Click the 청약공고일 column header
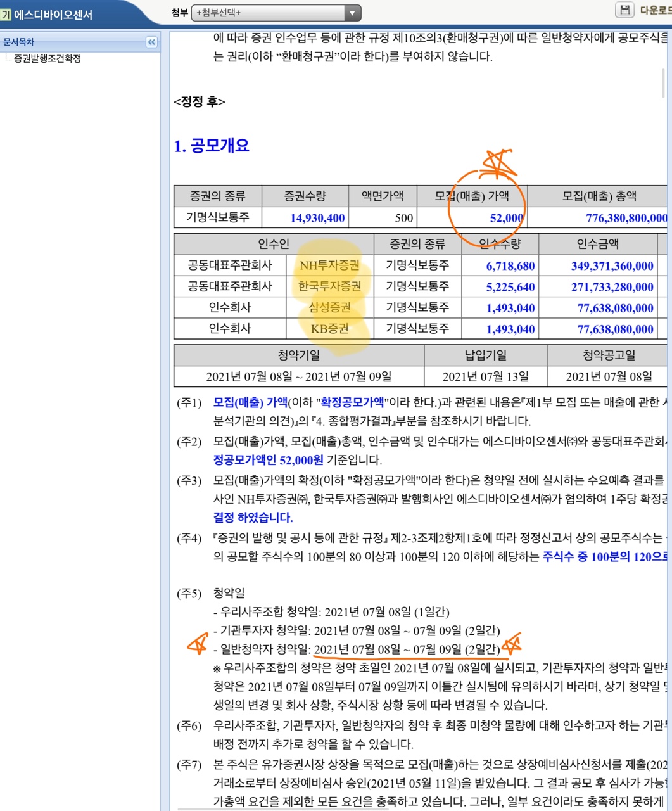 point(608,355)
